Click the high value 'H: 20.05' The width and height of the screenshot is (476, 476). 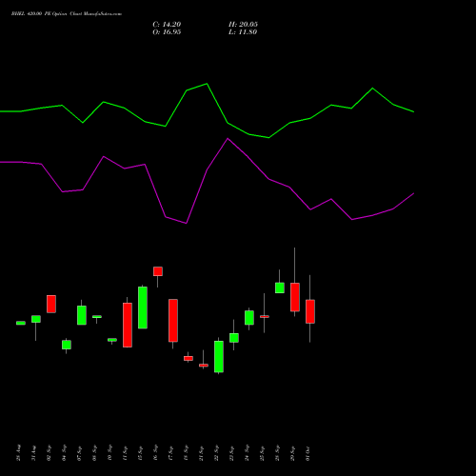pos(243,25)
